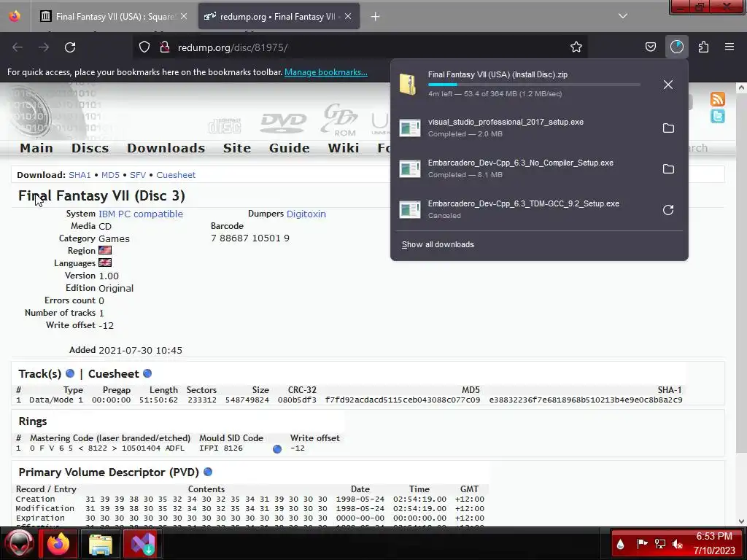
Task: Open the Wiki menu
Action: (343, 148)
